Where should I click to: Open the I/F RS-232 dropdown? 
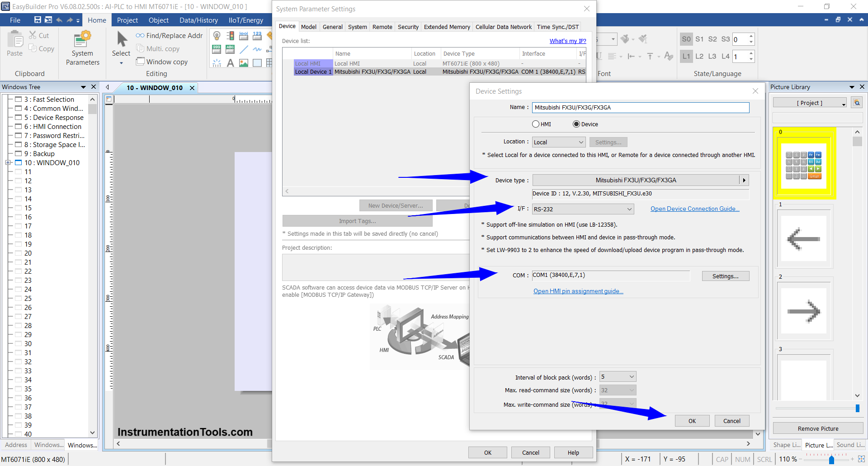pos(583,209)
